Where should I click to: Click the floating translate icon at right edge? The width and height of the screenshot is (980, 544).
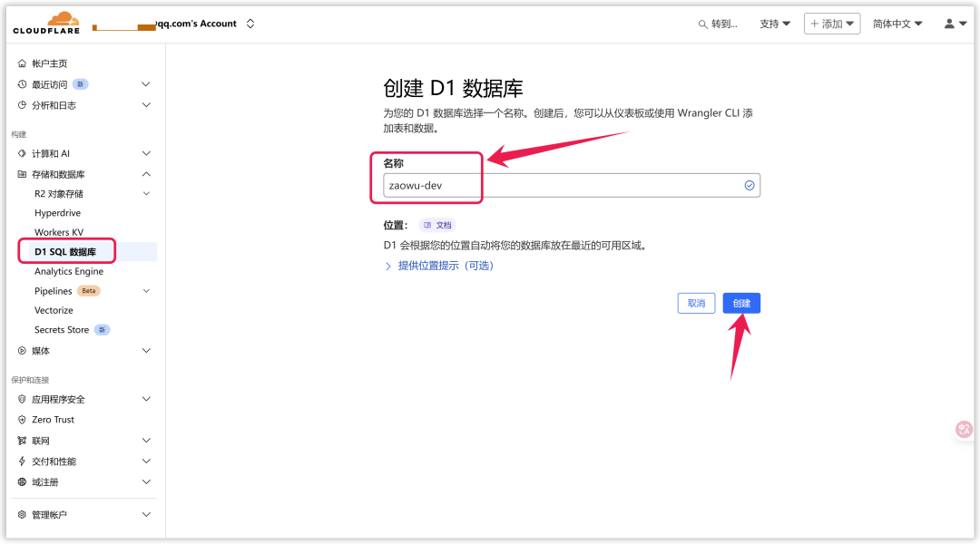click(963, 429)
